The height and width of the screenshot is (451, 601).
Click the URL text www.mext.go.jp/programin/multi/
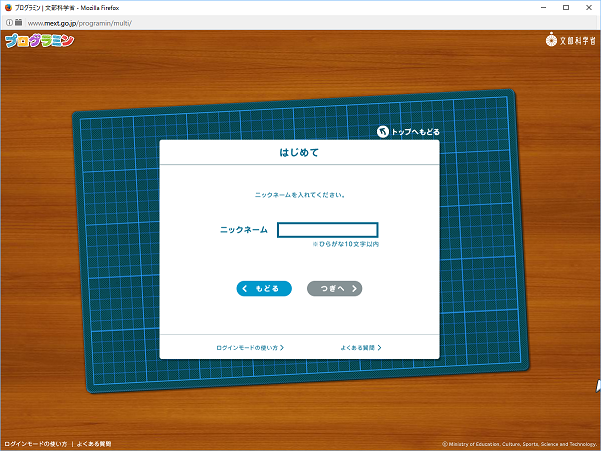click(80, 23)
